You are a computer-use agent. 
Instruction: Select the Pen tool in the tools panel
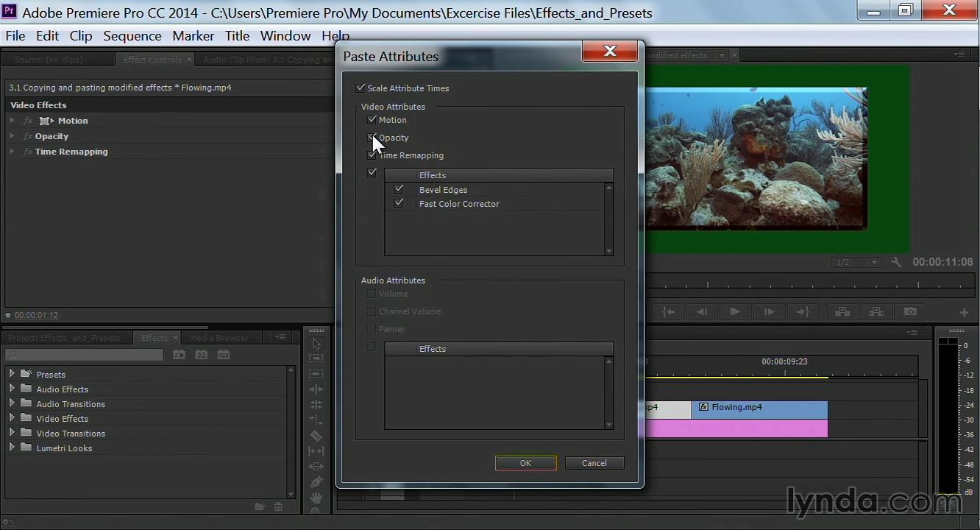[316, 482]
